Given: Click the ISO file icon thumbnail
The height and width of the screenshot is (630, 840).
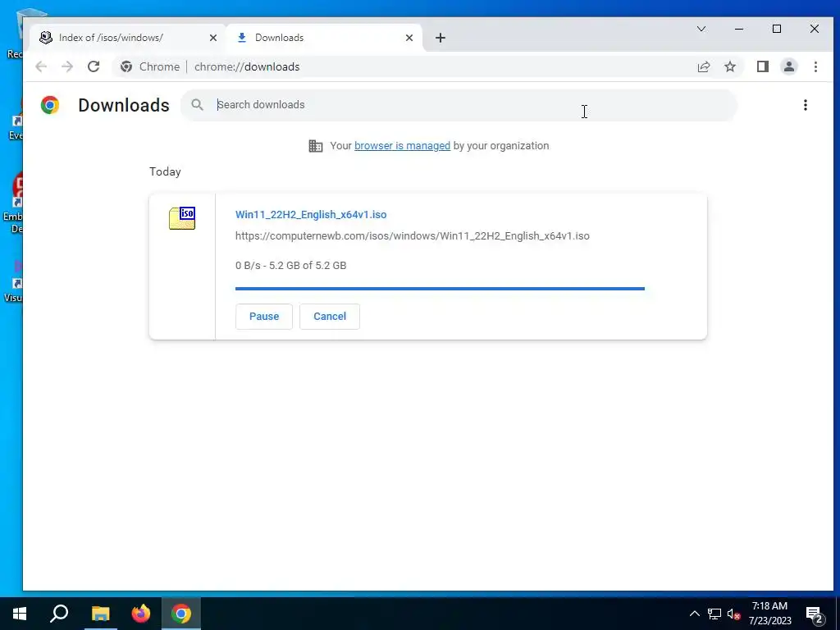Looking at the screenshot, I should pos(182,218).
